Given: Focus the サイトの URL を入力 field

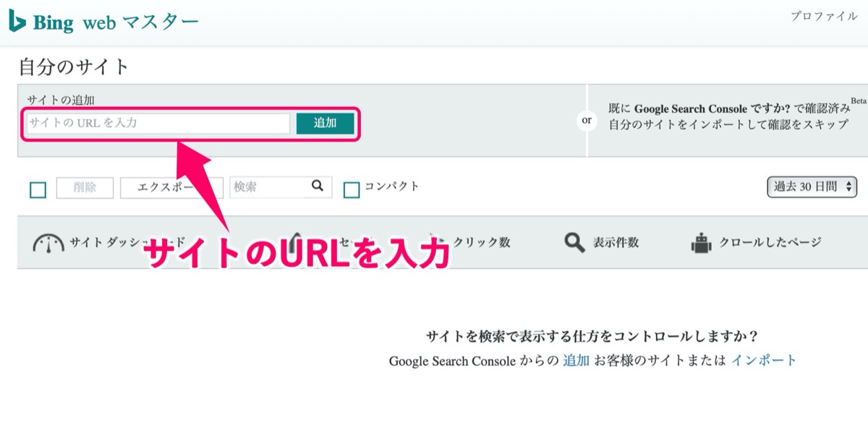Looking at the screenshot, I should [x=158, y=123].
